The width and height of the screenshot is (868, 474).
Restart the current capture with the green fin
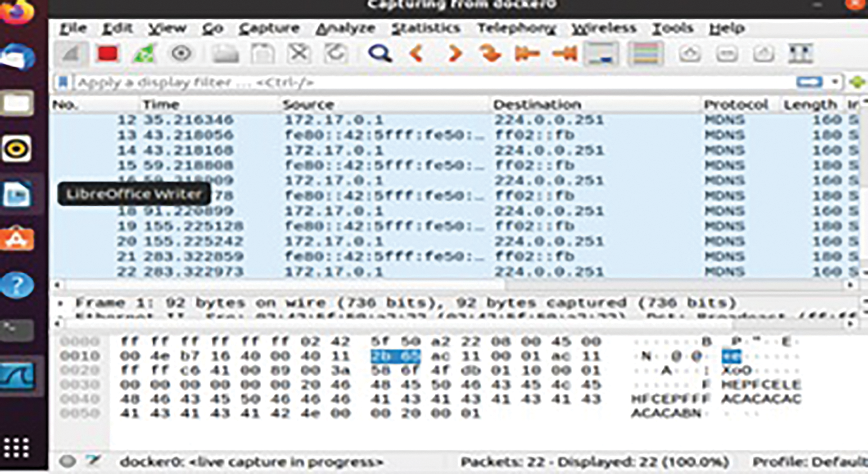point(144,54)
